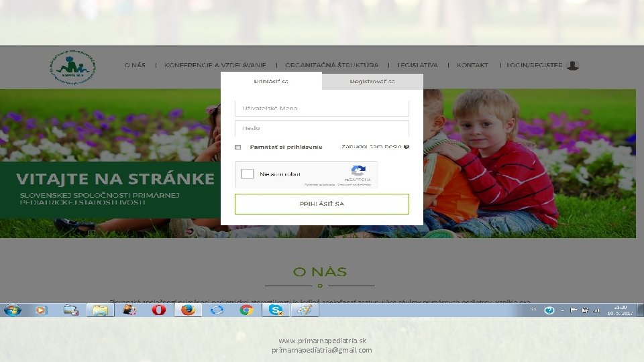Open Google Chrome from the taskbar
Viewport: 644px width, 362px height.
coord(246,310)
